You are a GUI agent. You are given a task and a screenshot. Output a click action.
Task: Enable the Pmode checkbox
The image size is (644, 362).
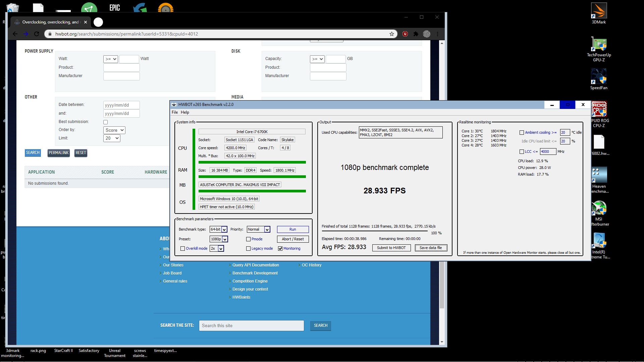click(249, 239)
